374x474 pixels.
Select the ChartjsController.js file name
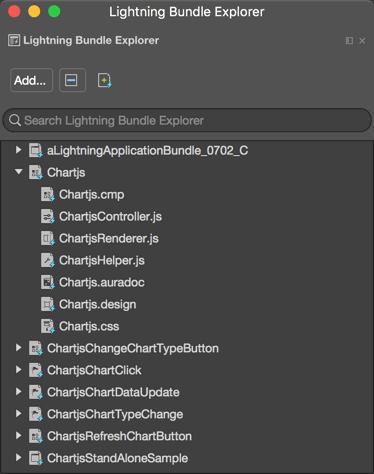coord(110,217)
